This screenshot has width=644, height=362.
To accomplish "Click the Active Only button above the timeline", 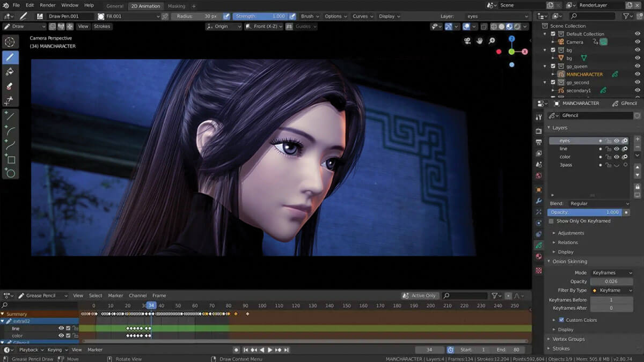I will [x=420, y=295].
